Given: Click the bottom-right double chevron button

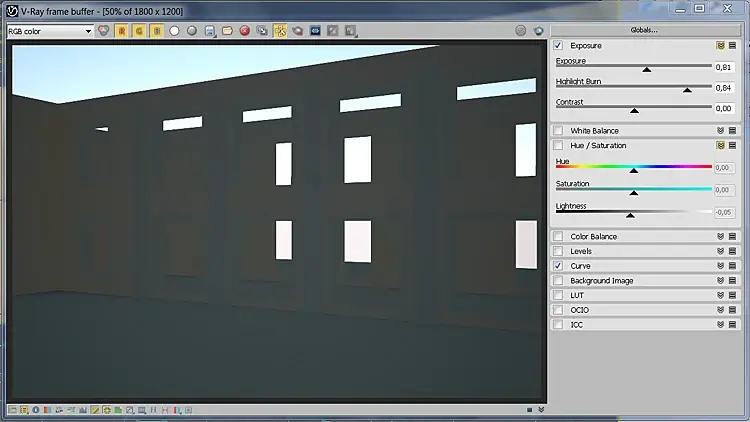Looking at the screenshot, I should pyautogui.click(x=541, y=410).
